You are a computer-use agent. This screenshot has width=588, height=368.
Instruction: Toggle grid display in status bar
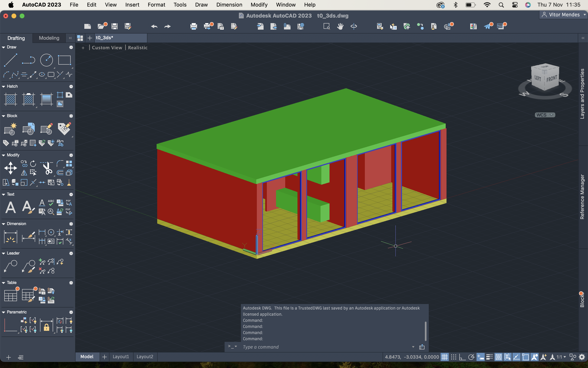pyautogui.click(x=445, y=357)
